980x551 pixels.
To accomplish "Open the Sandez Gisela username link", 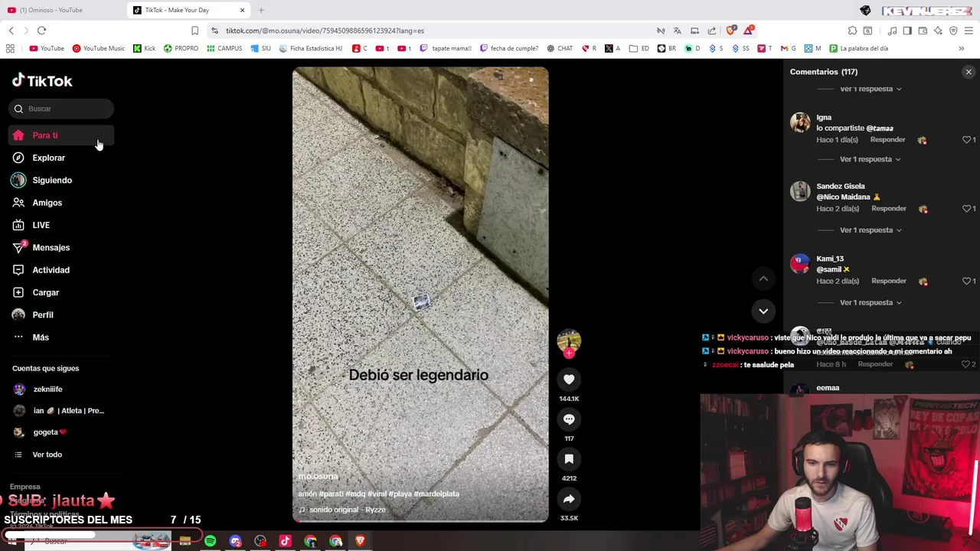I will (840, 187).
